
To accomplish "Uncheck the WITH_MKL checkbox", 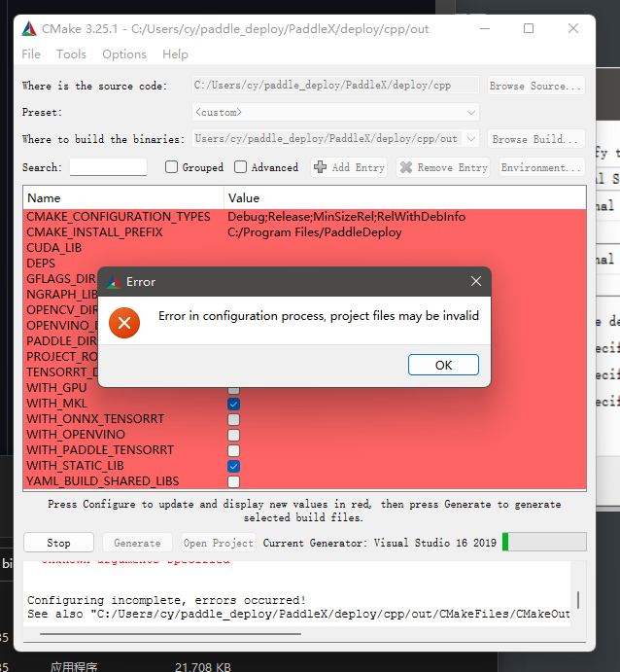I will 234,404.
